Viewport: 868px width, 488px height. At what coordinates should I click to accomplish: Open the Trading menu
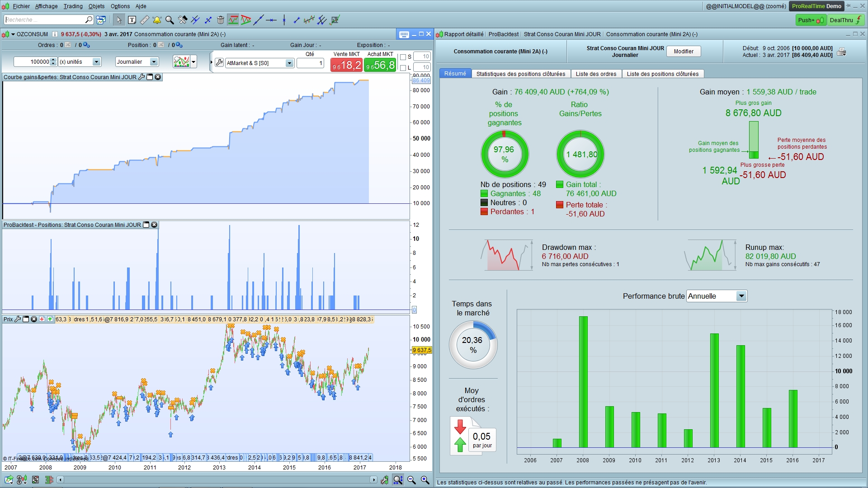pos(73,6)
